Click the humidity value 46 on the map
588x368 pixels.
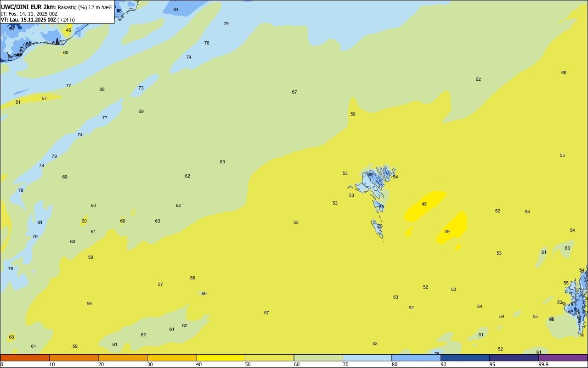[x=68, y=30]
